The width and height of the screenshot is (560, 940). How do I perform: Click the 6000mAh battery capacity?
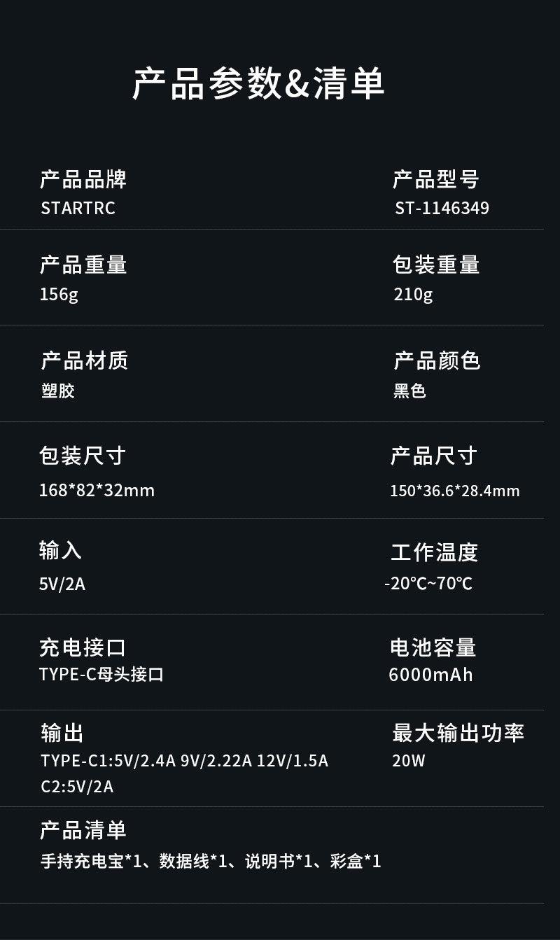[430, 675]
